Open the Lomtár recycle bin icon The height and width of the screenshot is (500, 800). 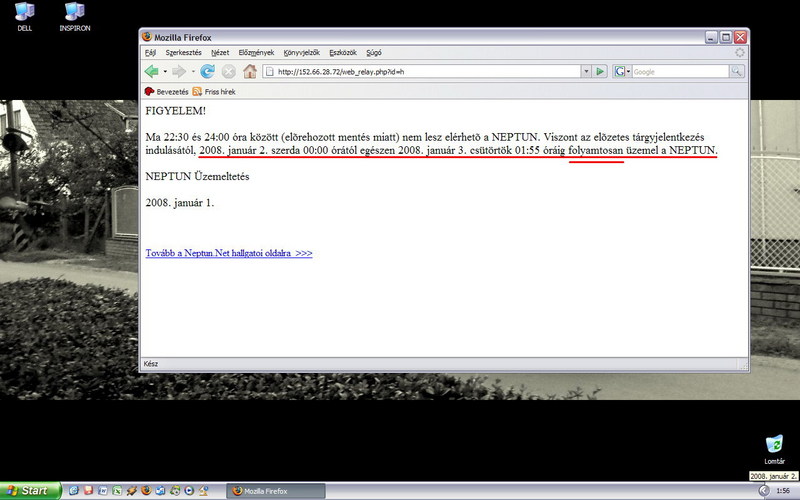774,449
